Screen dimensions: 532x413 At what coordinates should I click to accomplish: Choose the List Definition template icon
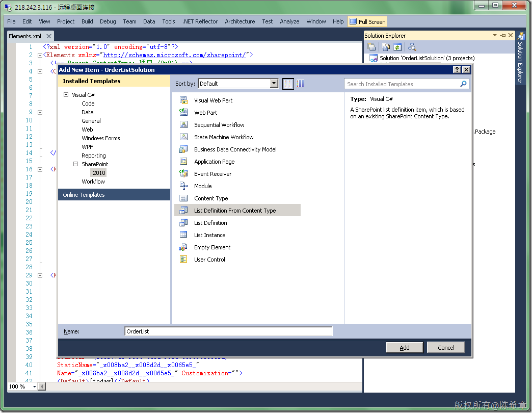pyautogui.click(x=183, y=223)
